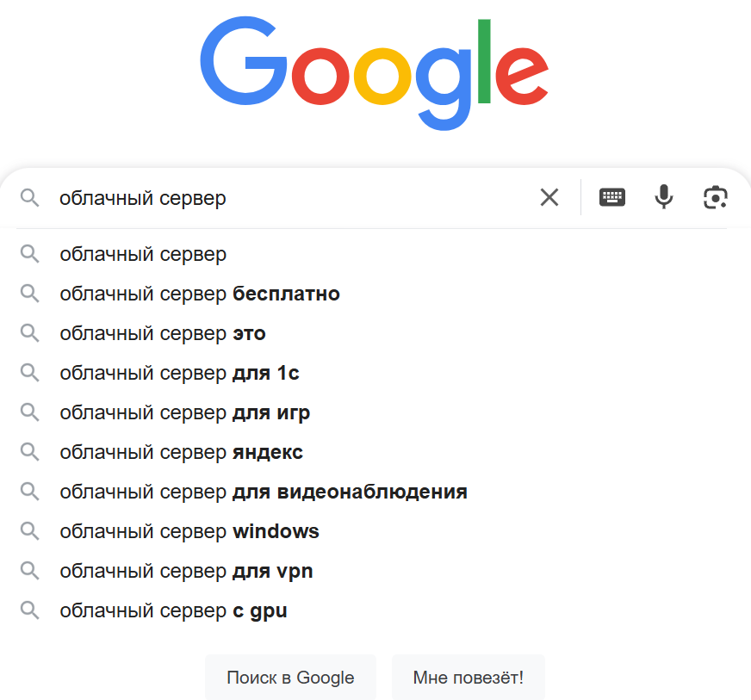Click the magnifying glass inside the search bar
The width and height of the screenshot is (751, 700).
coord(30,197)
